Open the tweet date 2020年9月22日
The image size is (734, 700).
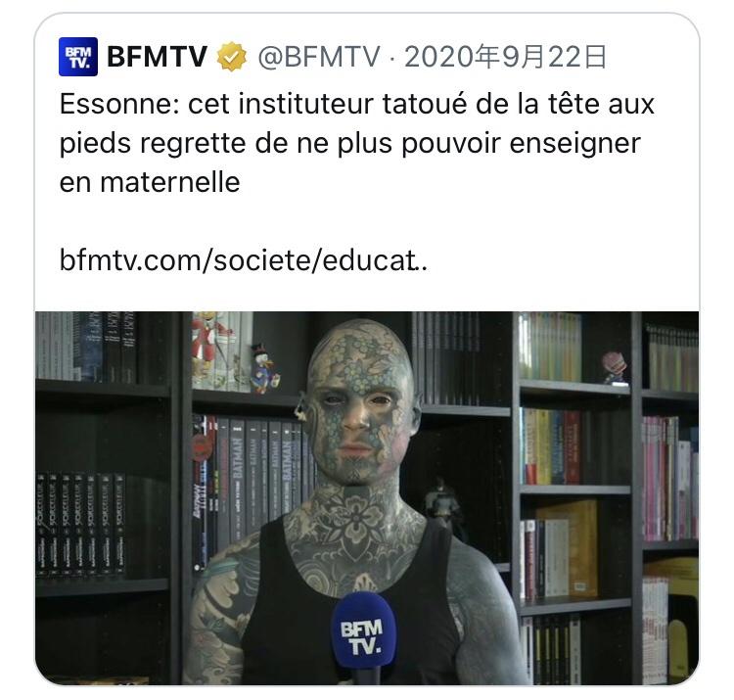click(506, 57)
